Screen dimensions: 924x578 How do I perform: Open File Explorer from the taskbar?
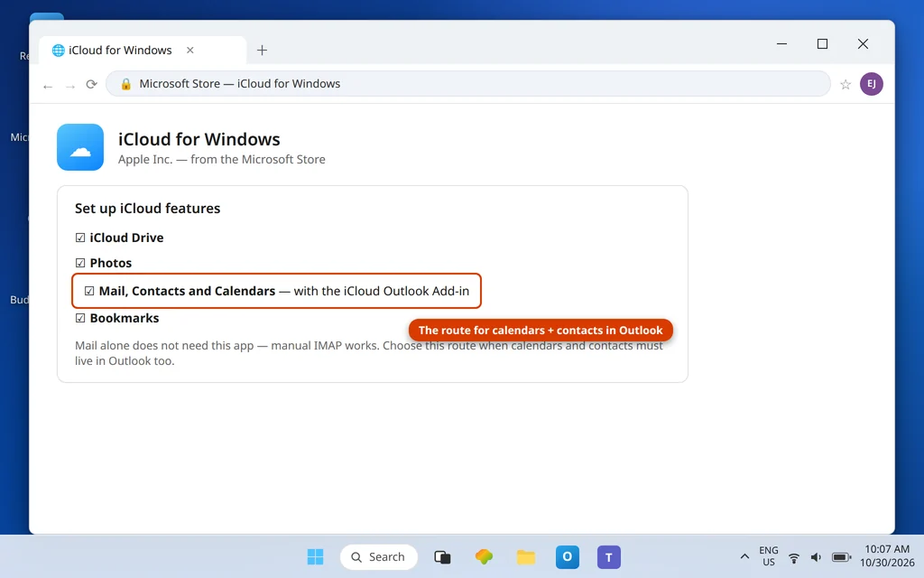pos(526,556)
